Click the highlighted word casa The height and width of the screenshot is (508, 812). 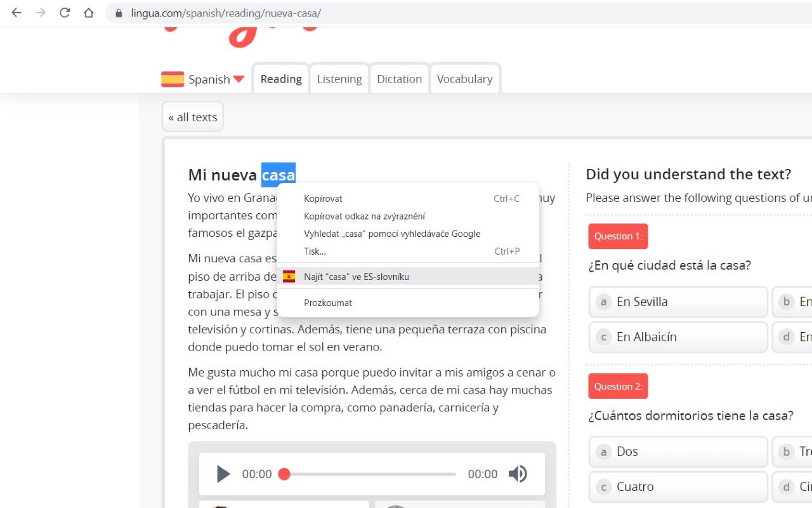coord(278,175)
